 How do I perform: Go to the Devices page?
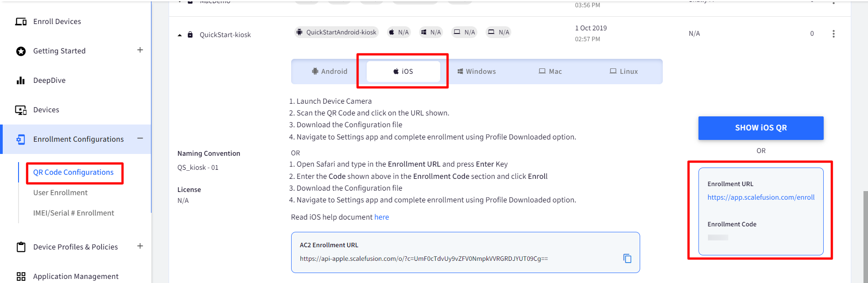[x=46, y=110]
